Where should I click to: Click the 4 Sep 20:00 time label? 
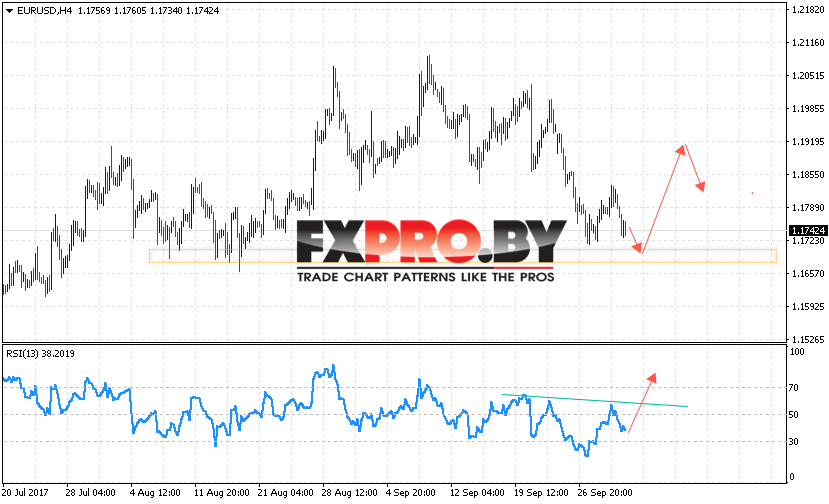click(411, 492)
